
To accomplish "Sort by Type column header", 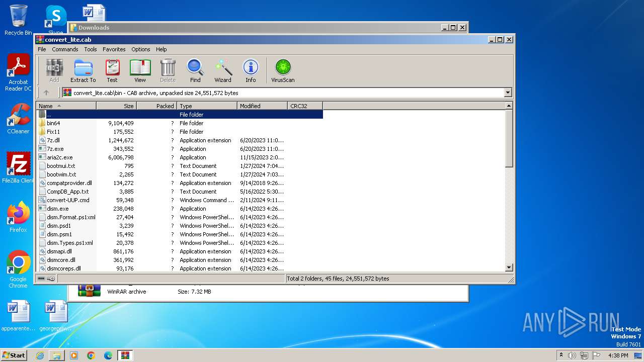I will (x=207, y=106).
